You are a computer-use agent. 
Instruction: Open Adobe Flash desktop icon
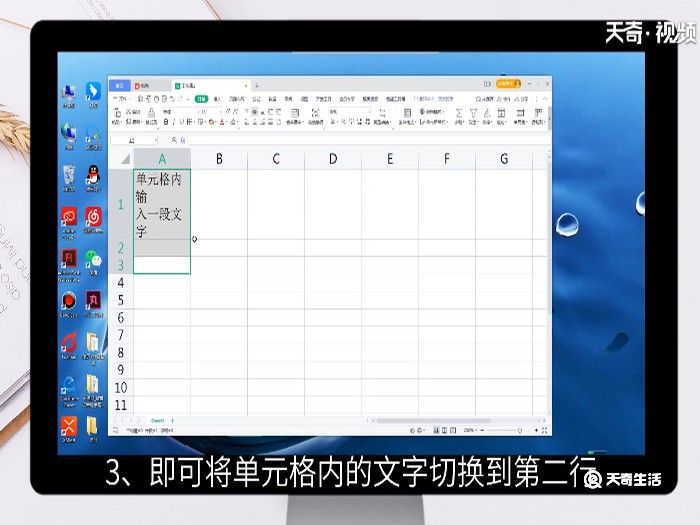[69, 258]
